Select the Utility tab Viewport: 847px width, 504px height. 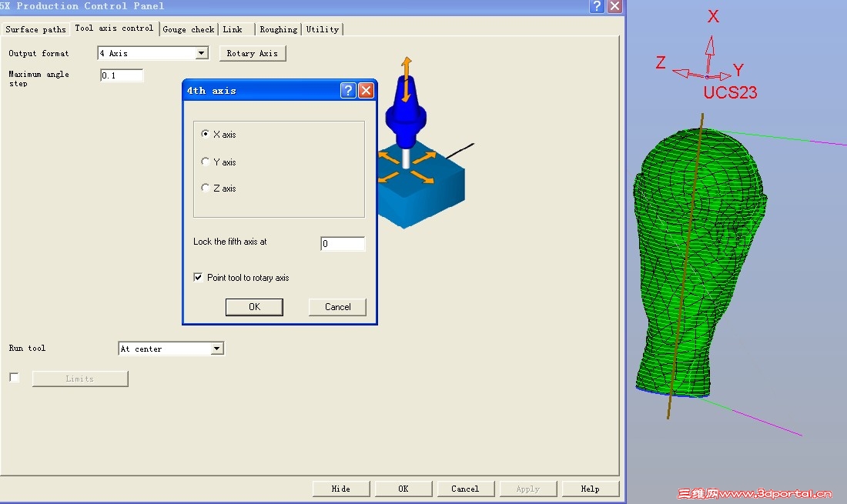pos(323,30)
